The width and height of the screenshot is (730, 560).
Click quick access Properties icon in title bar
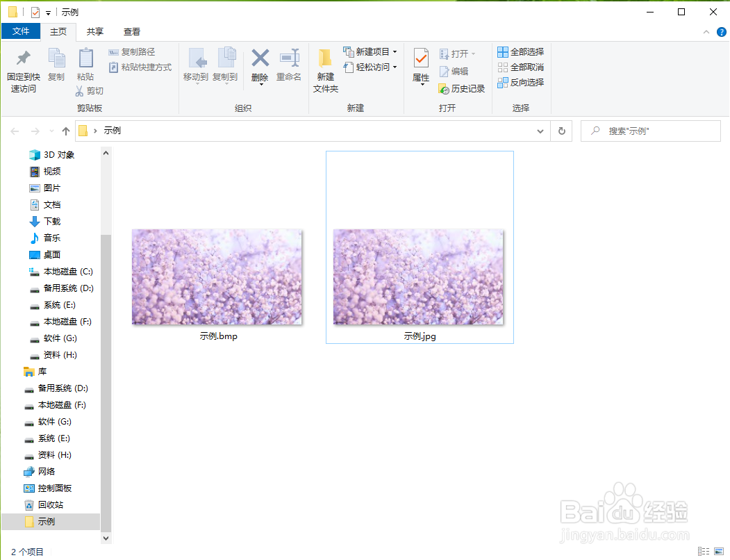pos(35,12)
